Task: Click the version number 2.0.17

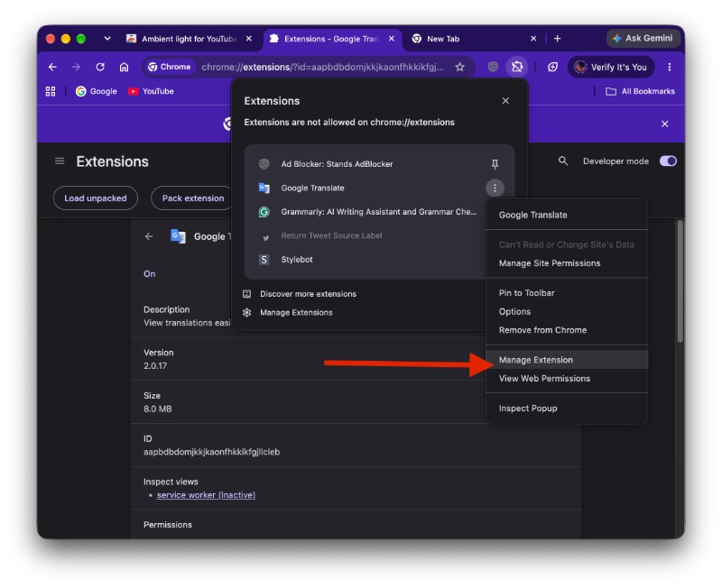Action: tap(155, 366)
